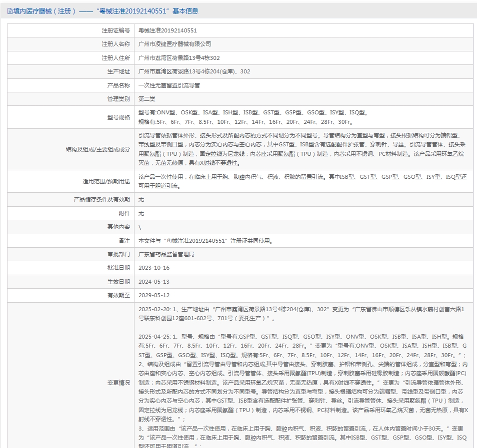477x448 pixels.
Task: Click approving department 广东省药品监督管理局
Action: (x=166, y=254)
